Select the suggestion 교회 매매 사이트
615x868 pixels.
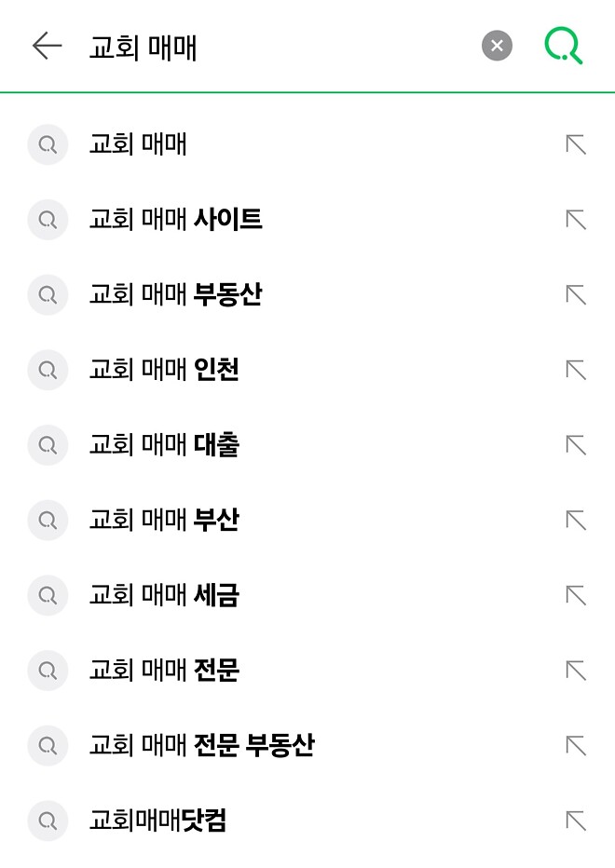click(x=173, y=220)
